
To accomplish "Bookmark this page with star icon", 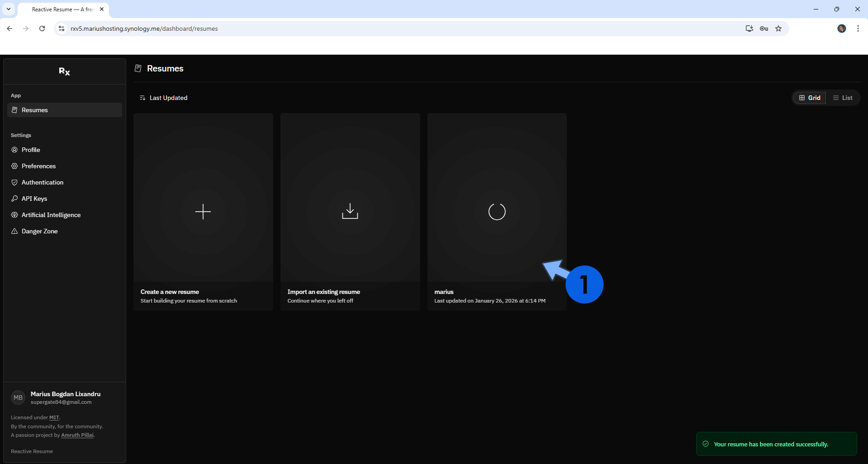I will (778, 28).
